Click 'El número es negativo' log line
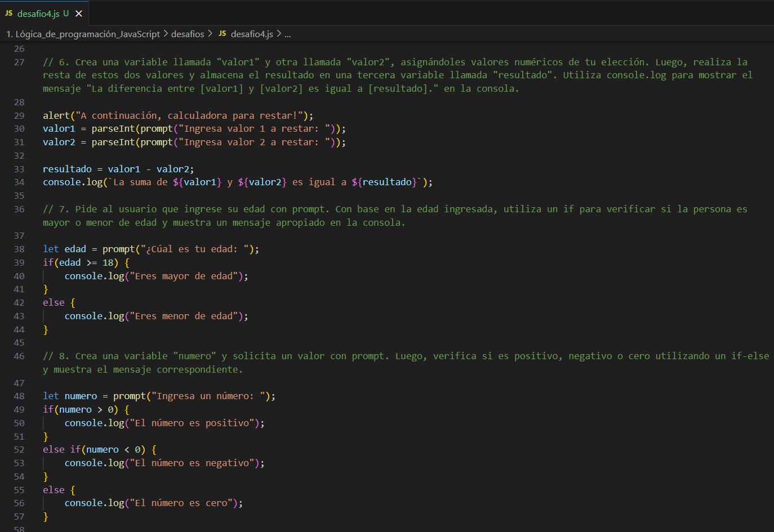Image resolution: width=774 pixels, height=532 pixels. tap(164, 463)
